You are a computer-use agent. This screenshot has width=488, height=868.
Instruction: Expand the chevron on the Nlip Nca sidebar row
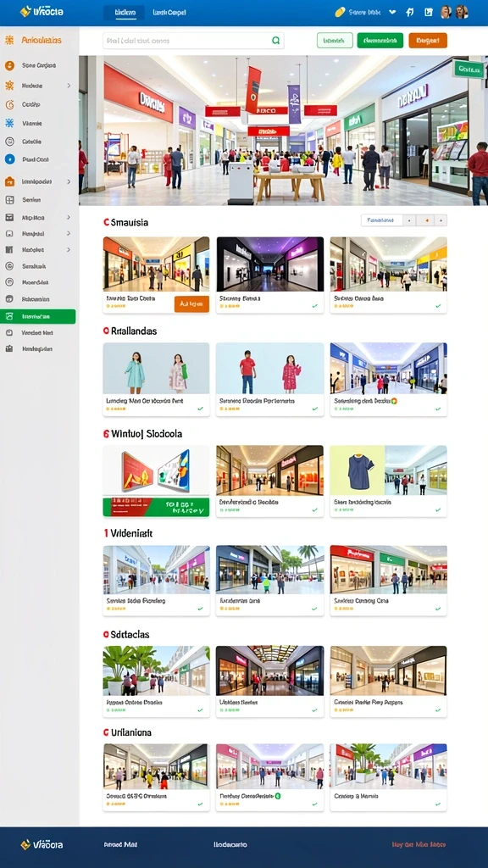click(69, 218)
